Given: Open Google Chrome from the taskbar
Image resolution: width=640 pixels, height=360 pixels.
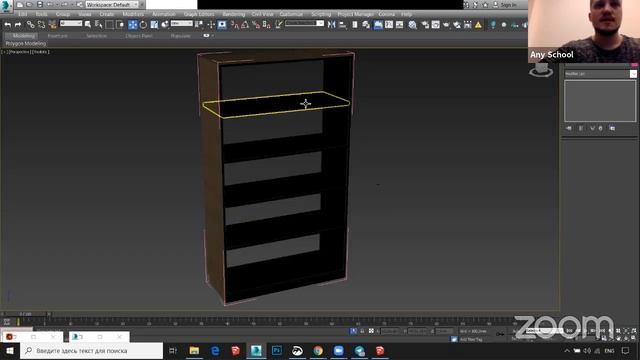Looking at the screenshot, I should pyautogui.click(x=318, y=351).
